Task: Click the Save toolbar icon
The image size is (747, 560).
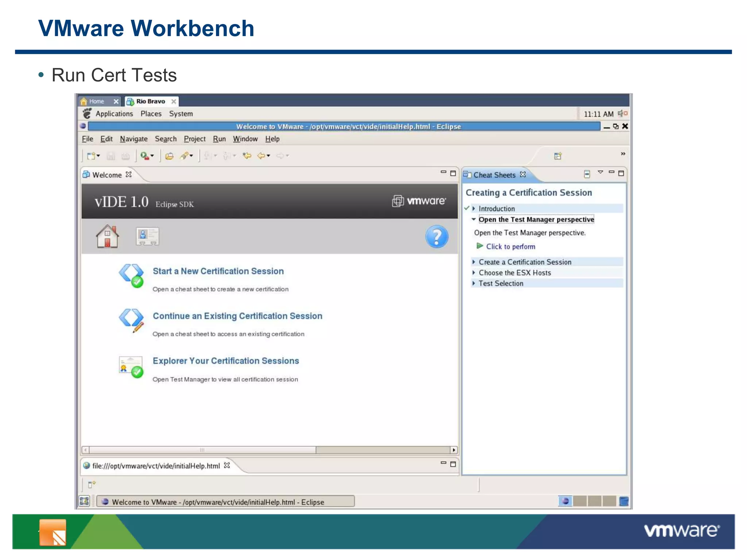Action: [111, 156]
